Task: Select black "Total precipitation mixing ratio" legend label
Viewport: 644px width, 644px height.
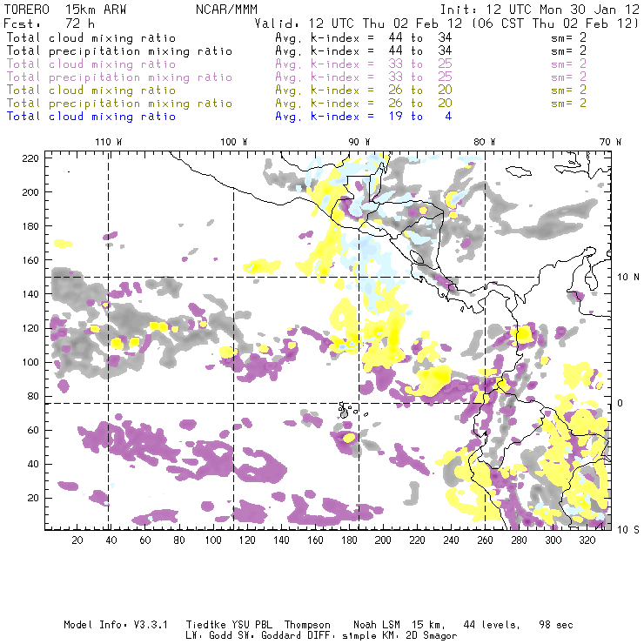Action: click(x=119, y=51)
